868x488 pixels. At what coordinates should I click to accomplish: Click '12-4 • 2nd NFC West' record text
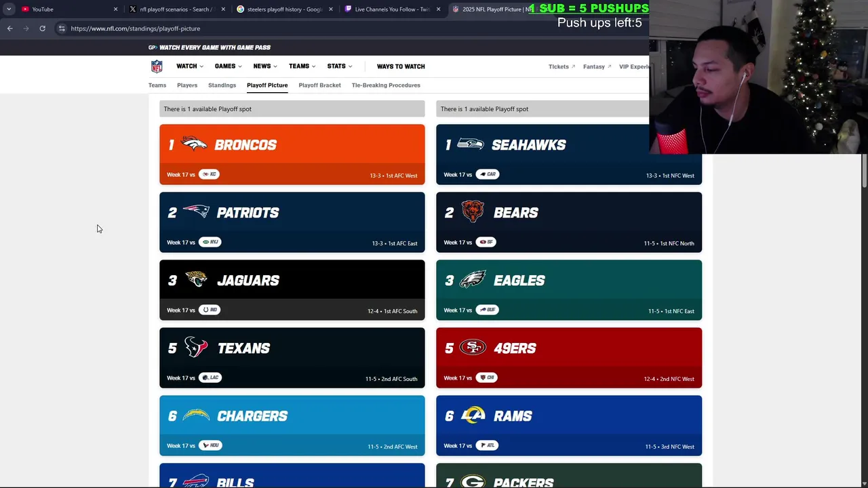669,379
